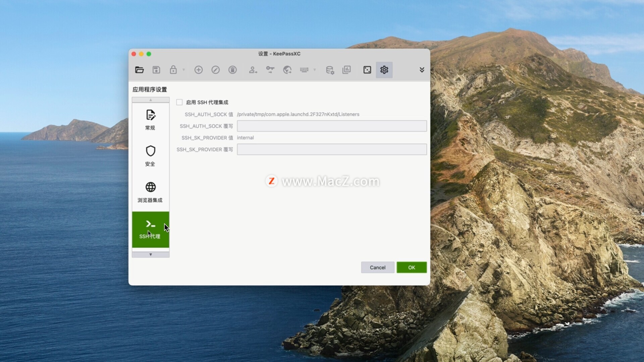
Task: Click the SSH_AUTH_SOCK override input field
Action: [331, 126]
